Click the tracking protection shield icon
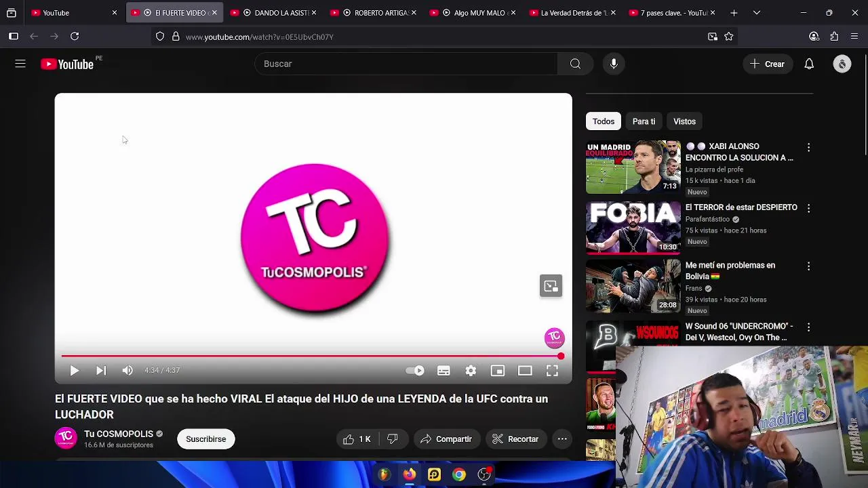This screenshot has height=488, width=868. coord(160,37)
